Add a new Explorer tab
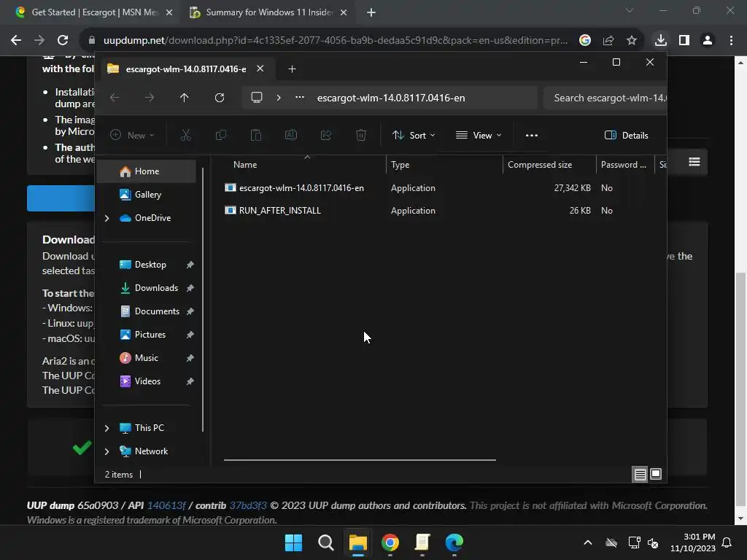The width and height of the screenshot is (747, 560). (292, 69)
